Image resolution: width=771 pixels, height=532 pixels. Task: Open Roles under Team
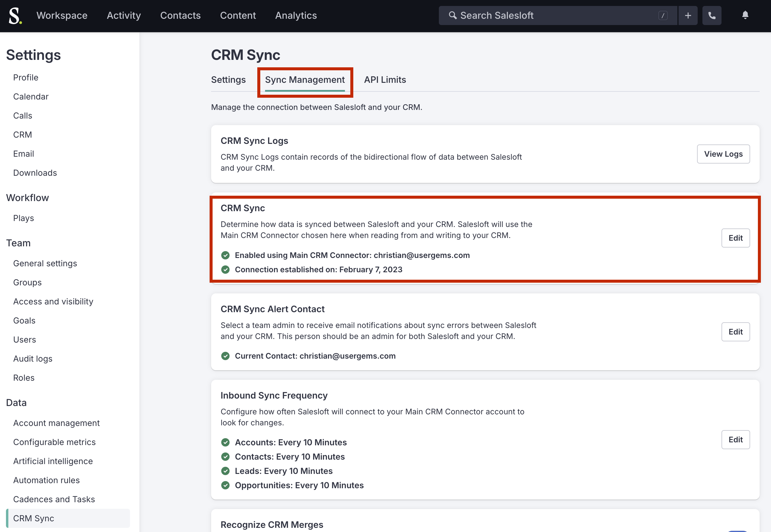[x=24, y=378]
